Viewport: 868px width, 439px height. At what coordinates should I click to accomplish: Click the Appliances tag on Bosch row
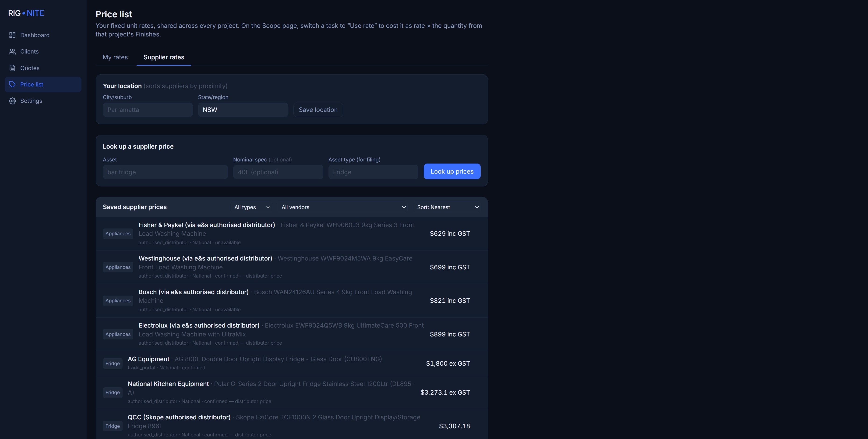point(118,301)
